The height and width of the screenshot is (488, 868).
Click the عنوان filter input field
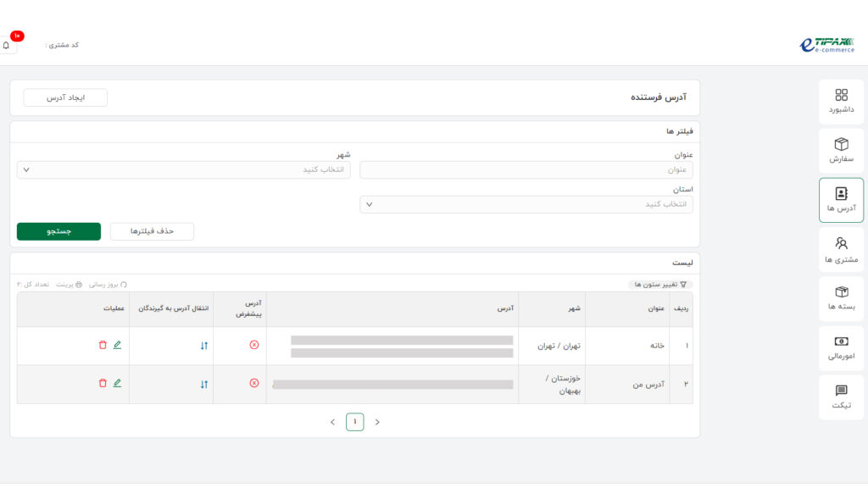pos(526,169)
